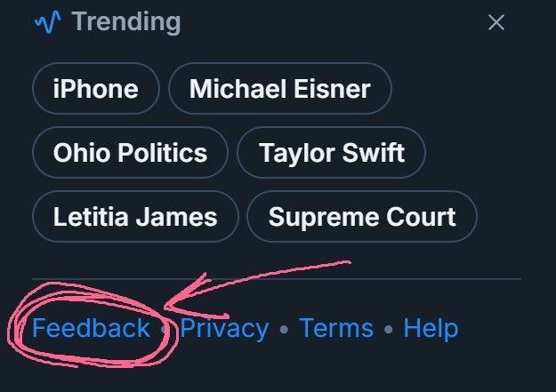The image size is (556, 392).
Task: Close the Trending panel
Action: [x=496, y=23]
